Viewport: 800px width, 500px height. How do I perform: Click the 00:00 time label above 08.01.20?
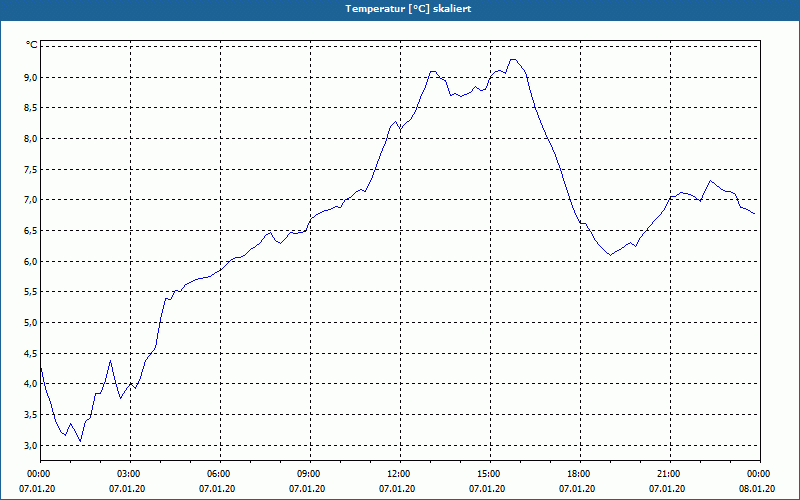[x=760, y=474]
